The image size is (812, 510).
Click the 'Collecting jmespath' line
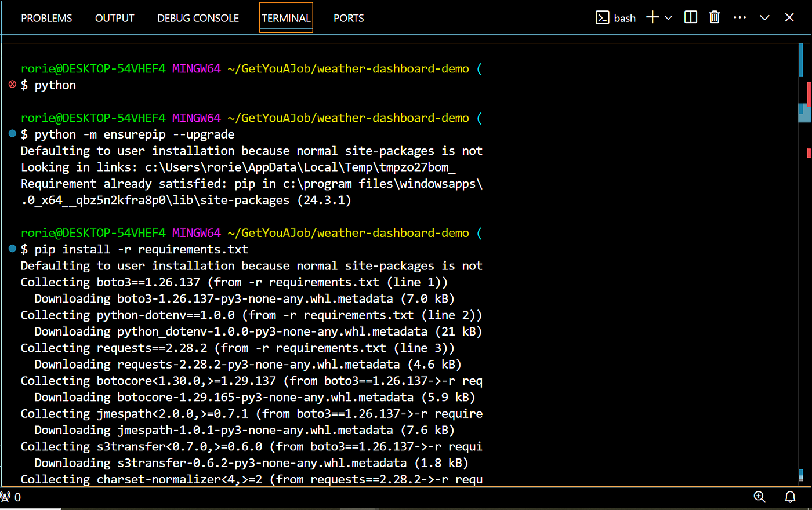pos(252,414)
